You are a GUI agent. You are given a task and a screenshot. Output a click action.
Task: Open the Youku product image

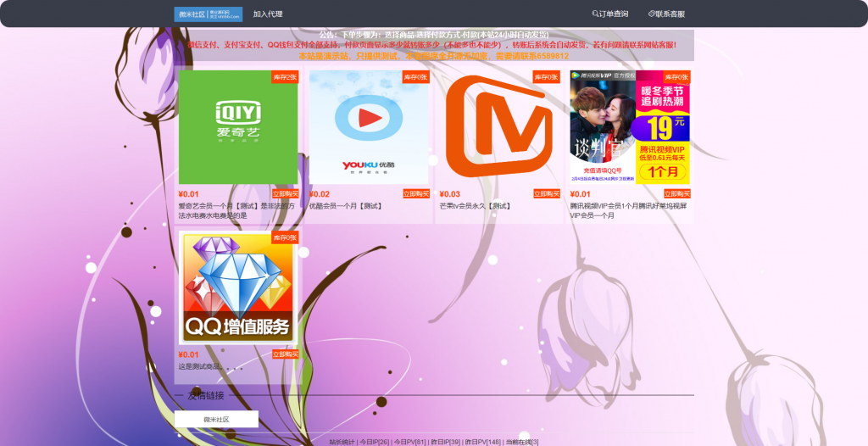coord(369,127)
